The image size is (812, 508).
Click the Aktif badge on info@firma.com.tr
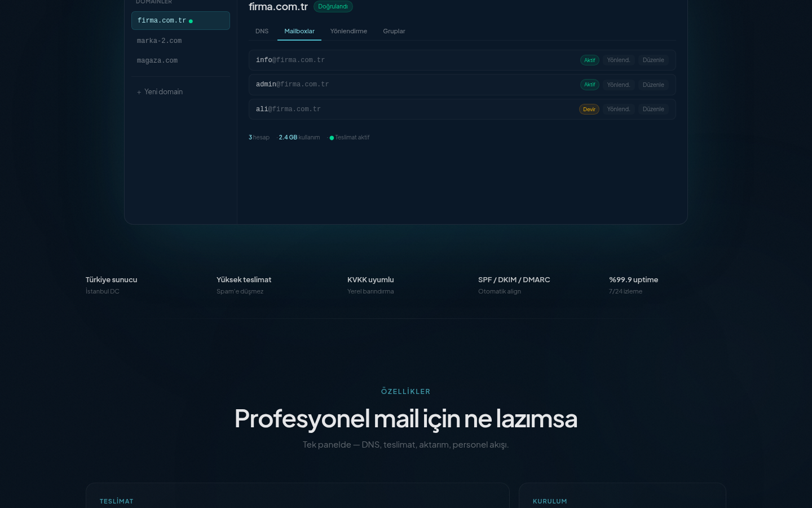pos(590,60)
